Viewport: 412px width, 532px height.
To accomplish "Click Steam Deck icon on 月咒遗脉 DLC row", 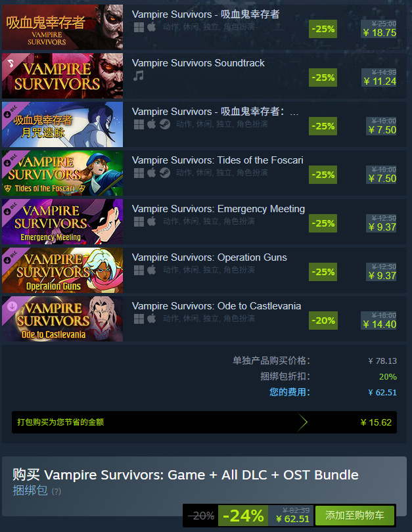I will click(165, 124).
